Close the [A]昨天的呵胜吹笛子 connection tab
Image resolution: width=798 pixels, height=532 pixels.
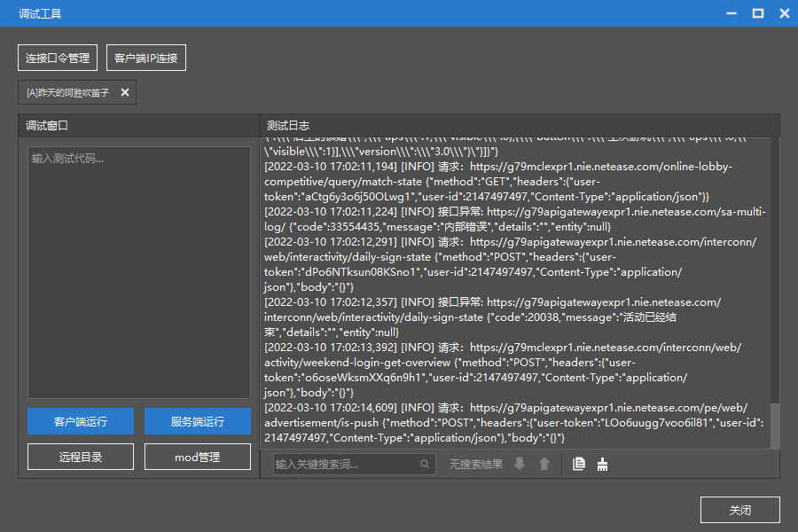[x=125, y=92]
